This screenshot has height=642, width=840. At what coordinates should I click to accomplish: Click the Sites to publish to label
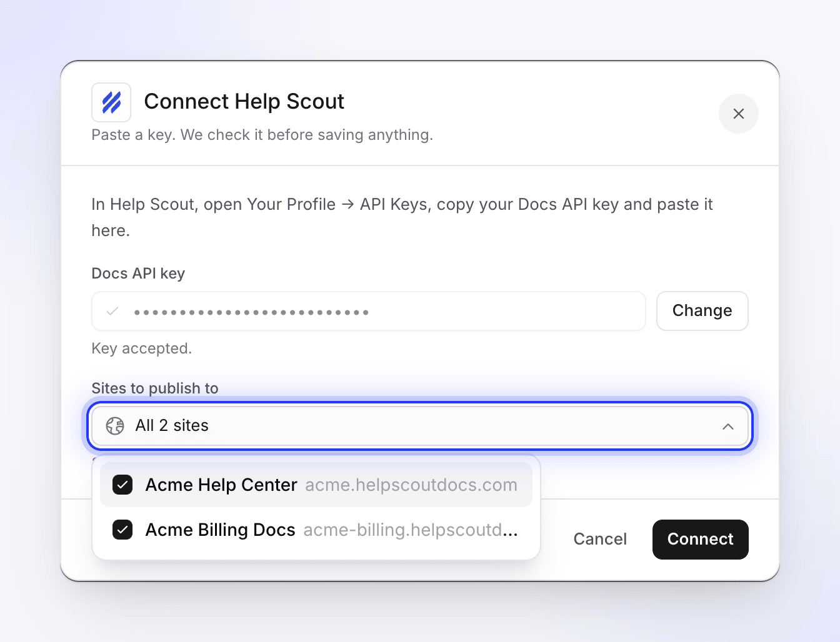click(x=155, y=388)
